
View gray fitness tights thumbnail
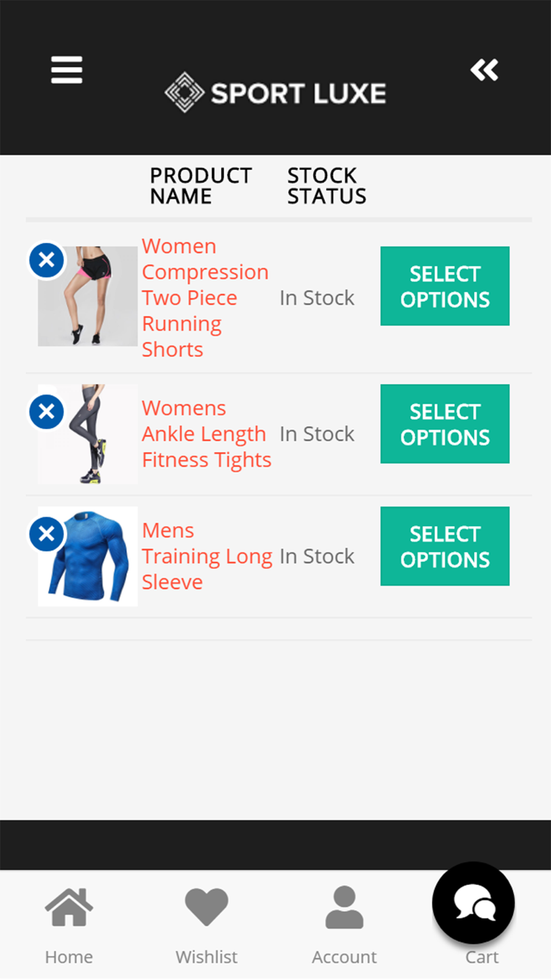pos(88,434)
